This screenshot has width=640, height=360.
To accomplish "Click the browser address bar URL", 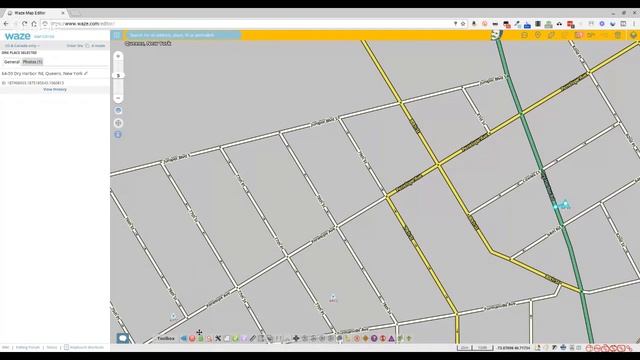I will [83, 24].
